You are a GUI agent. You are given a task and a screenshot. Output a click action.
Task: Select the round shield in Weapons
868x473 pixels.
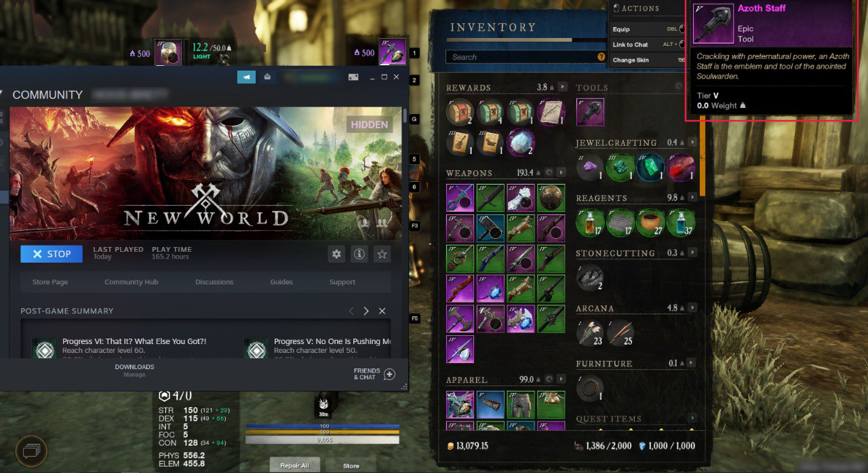coord(551,197)
